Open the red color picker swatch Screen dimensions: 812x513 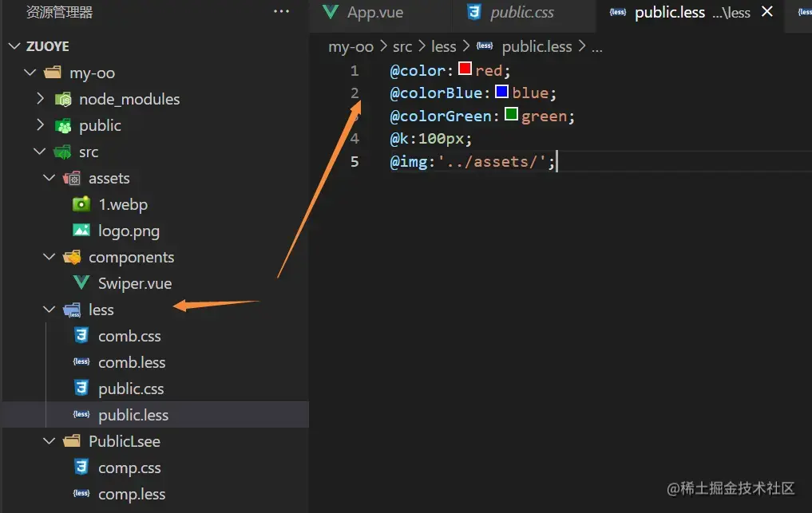coord(465,69)
